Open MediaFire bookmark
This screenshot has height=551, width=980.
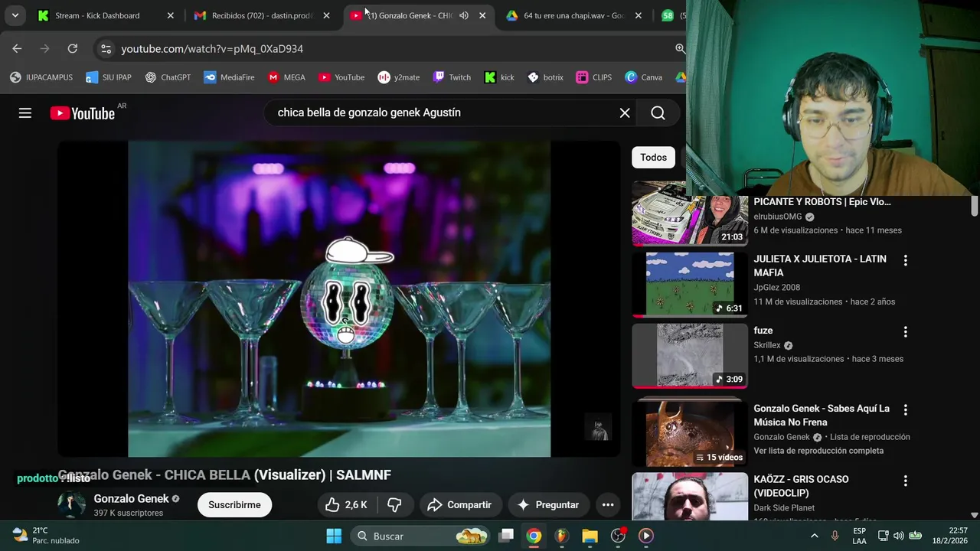pyautogui.click(x=229, y=77)
